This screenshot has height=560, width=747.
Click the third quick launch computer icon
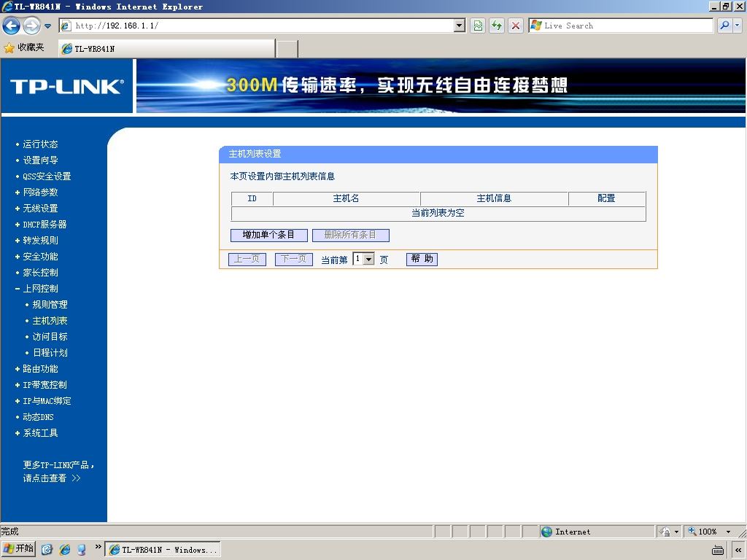(82, 550)
